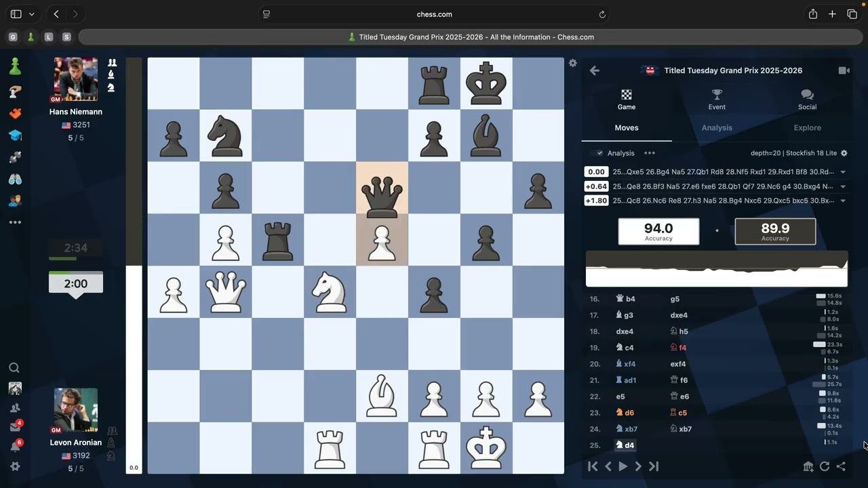Open the Puzzles sidebar icon
The width and height of the screenshot is (868, 488).
(x=15, y=91)
